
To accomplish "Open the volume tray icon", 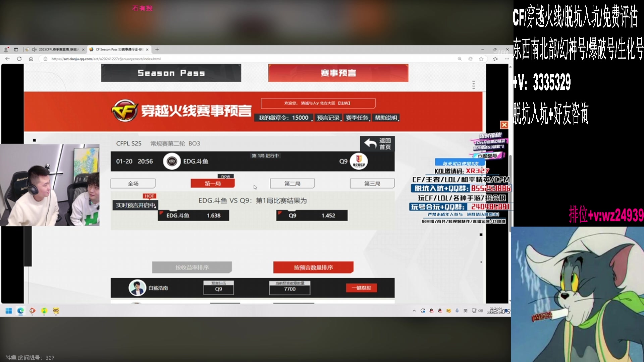I will [480, 311].
